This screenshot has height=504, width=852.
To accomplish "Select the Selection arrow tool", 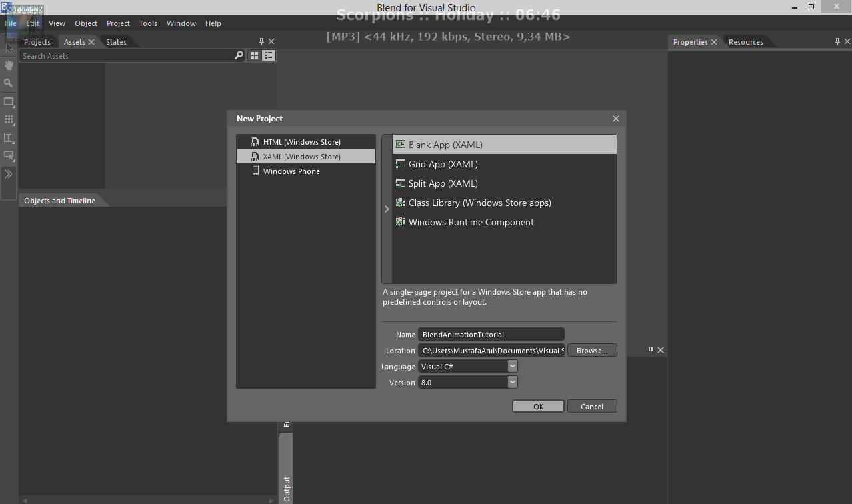I will pyautogui.click(x=9, y=48).
